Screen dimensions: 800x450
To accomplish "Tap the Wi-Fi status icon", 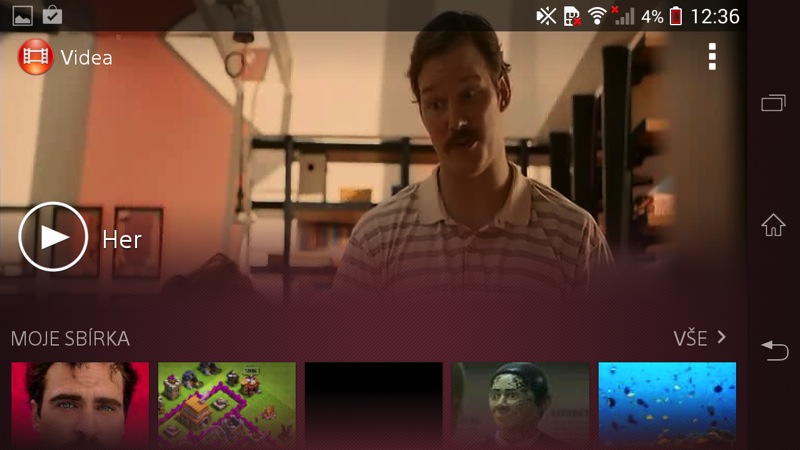I will 596,16.
